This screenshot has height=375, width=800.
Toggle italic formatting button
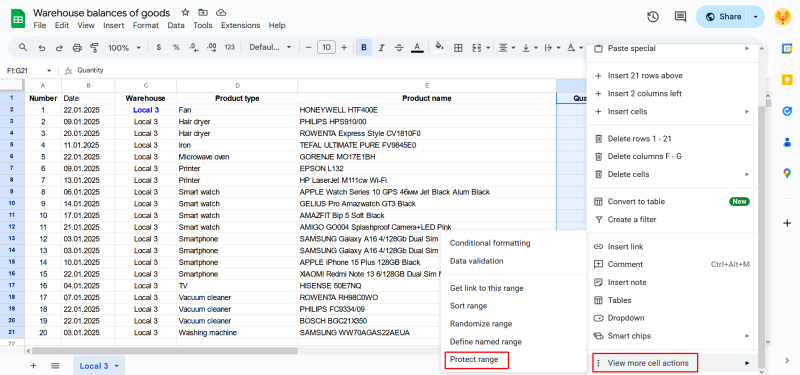point(381,47)
